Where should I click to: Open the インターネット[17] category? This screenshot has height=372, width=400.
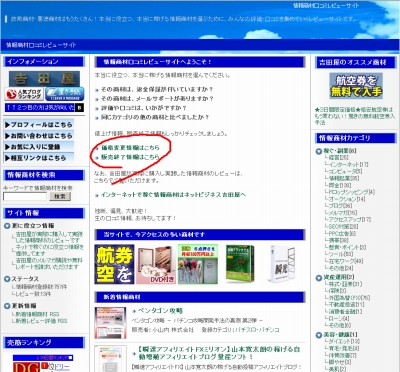click(x=348, y=164)
